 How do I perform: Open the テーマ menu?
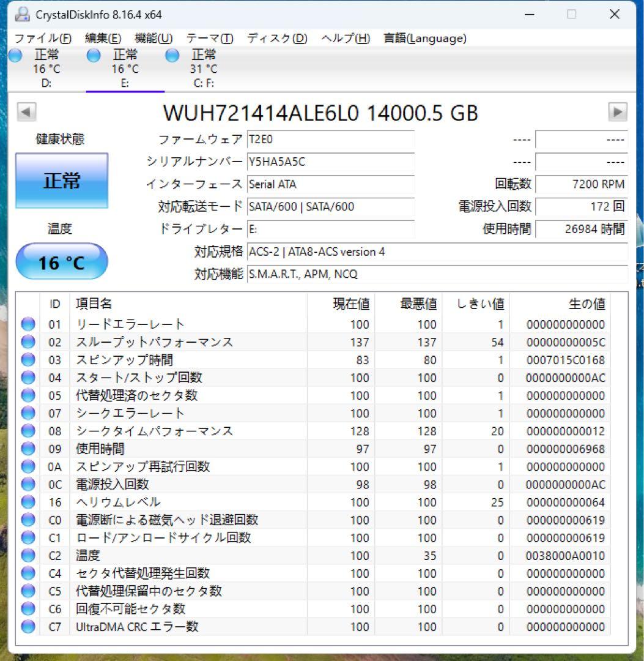point(210,38)
